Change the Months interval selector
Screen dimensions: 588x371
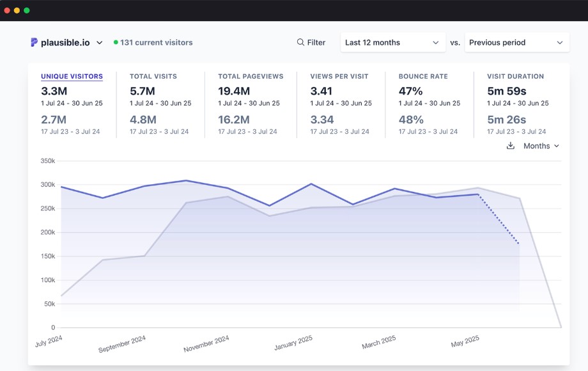541,146
